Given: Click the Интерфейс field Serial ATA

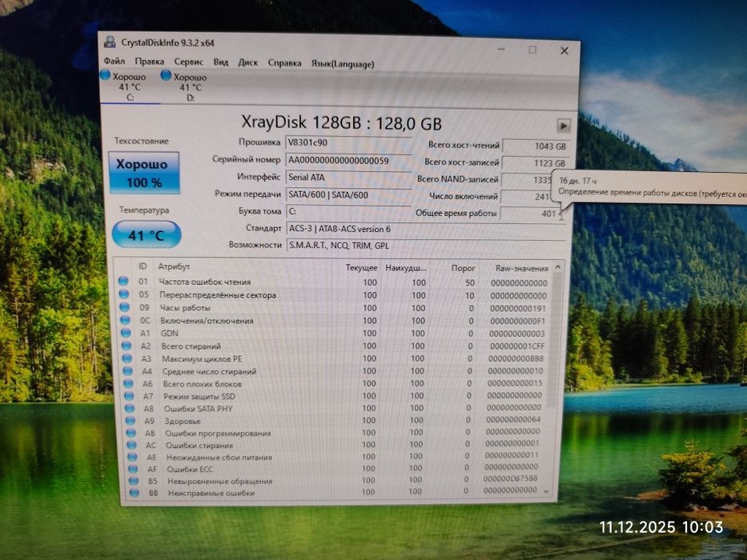Looking at the screenshot, I should 349,178.
